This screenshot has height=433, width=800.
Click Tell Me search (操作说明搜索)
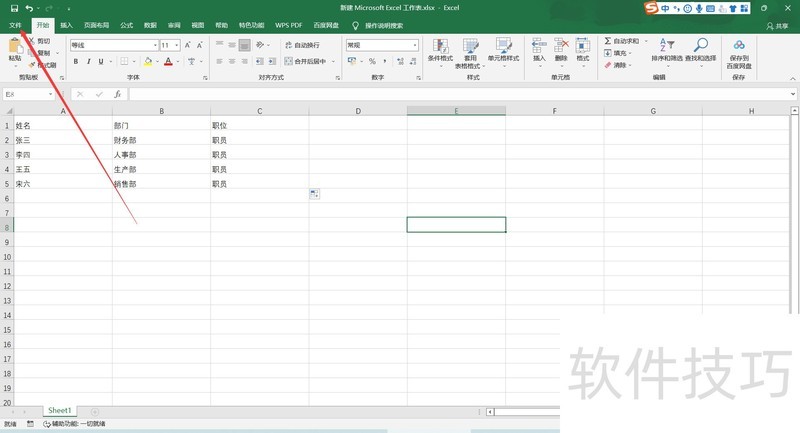[378, 26]
